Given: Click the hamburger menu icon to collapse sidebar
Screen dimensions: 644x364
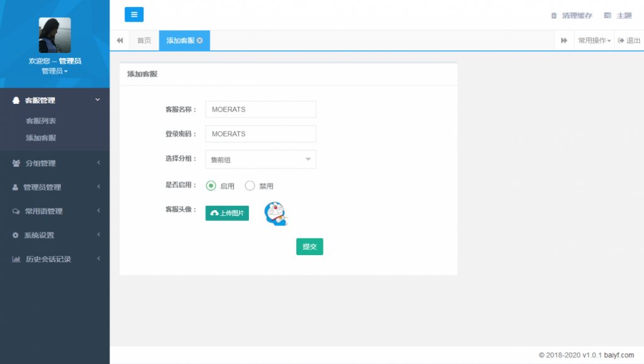Looking at the screenshot, I should click(134, 14).
